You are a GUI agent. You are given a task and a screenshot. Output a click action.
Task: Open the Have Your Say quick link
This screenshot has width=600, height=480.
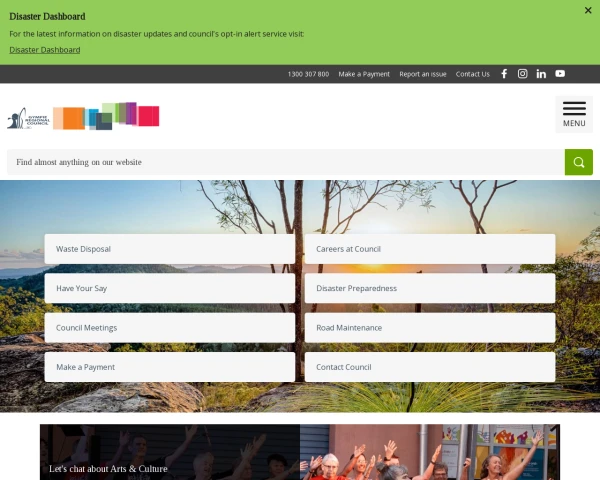click(x=170, y=288)
